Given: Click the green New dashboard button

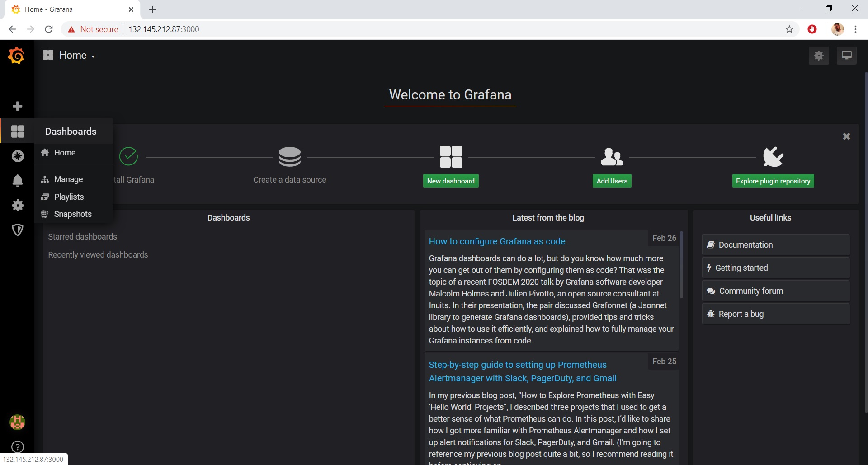Looking at the screenshot, I should 451,181.
